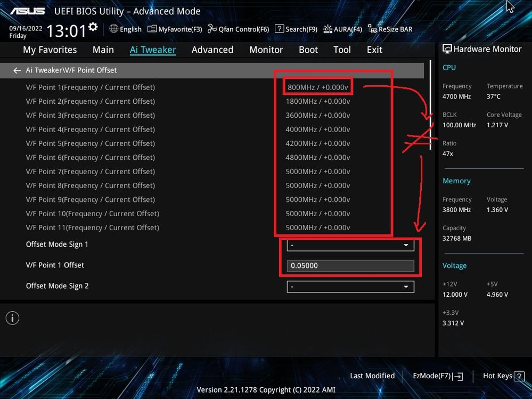Click the 4200MHz / +0.000v value

tap(318, 143)
